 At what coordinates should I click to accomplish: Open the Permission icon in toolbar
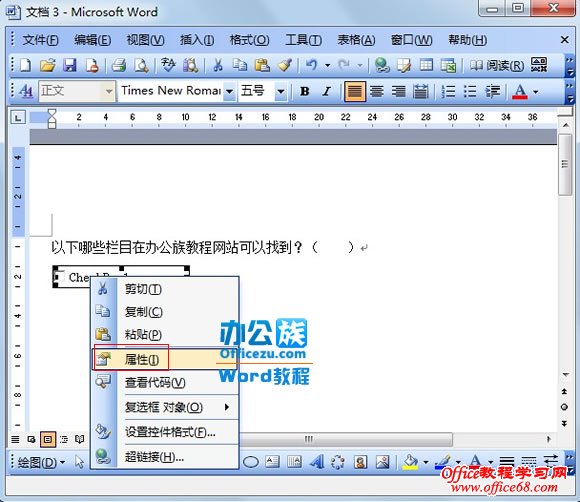(92, 65)
